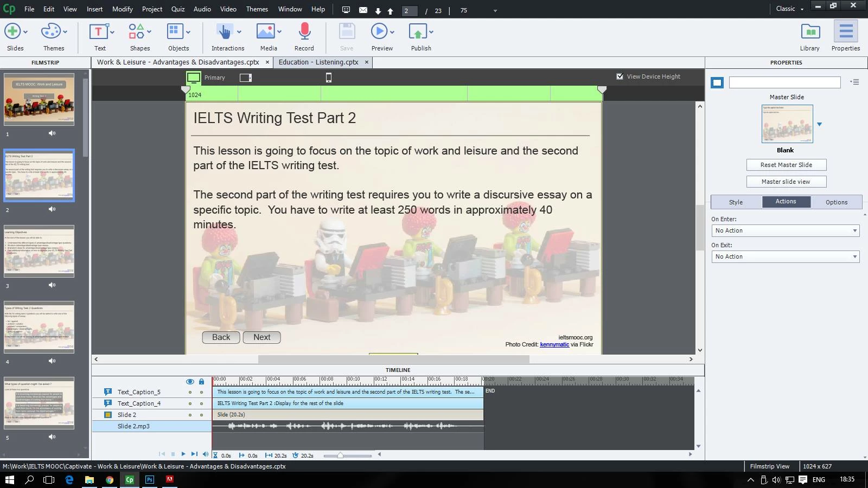Open the On Enter action dropdown

coord(786,230)
